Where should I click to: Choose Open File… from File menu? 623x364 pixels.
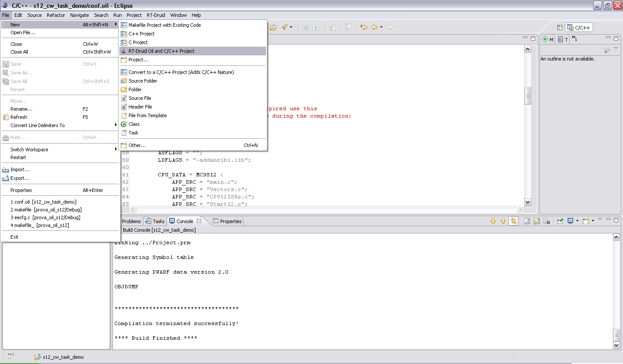click(60, 32)
